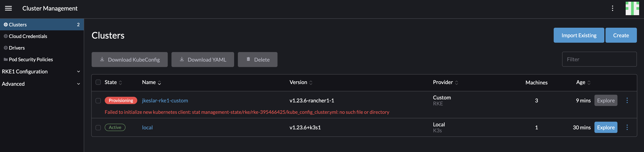This screenshot has width=644, height=152.
Task: Open the jkeslar-rke1-custom cluster link
Action: tap(165, 100)
